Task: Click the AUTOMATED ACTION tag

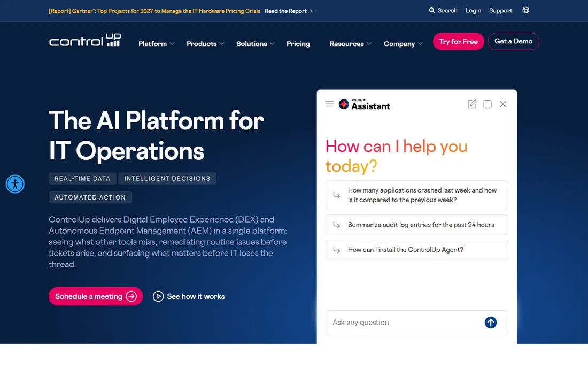Action: 90,197
